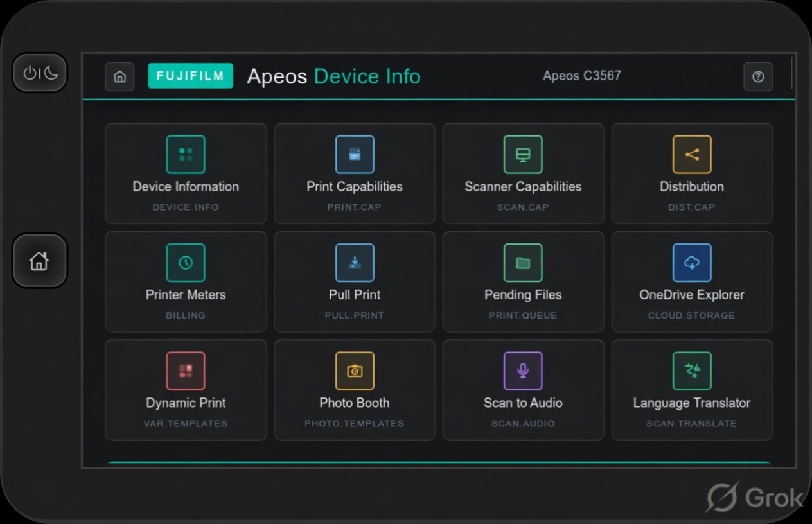812x524 pixels.
Task: Click the SCAN.CAP subtitle text
Action: 523,207
